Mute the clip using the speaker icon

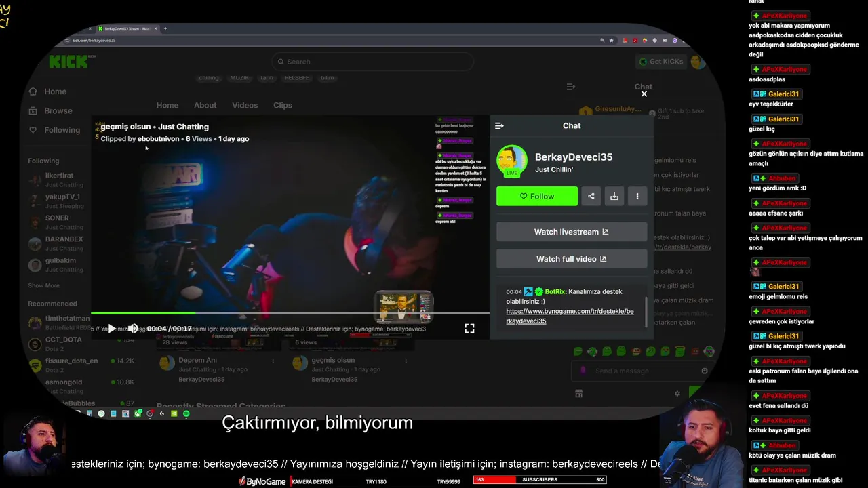pyautogui.click(x=133, y=329)
